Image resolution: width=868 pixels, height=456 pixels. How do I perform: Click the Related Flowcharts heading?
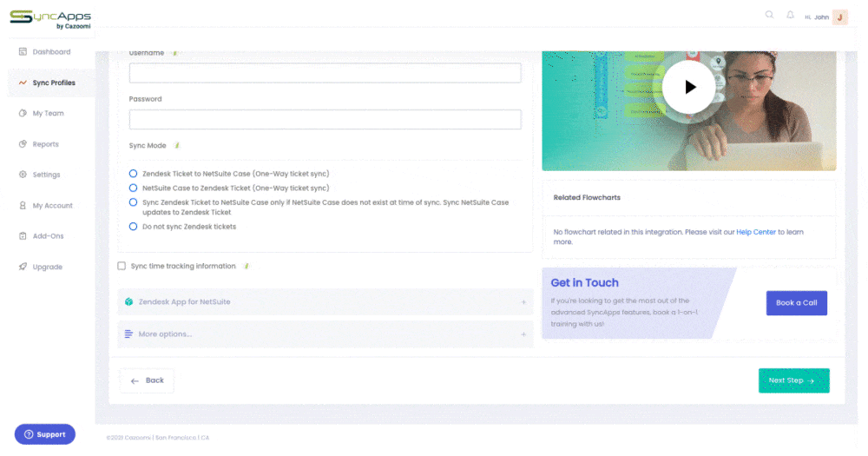coord(587,197)
